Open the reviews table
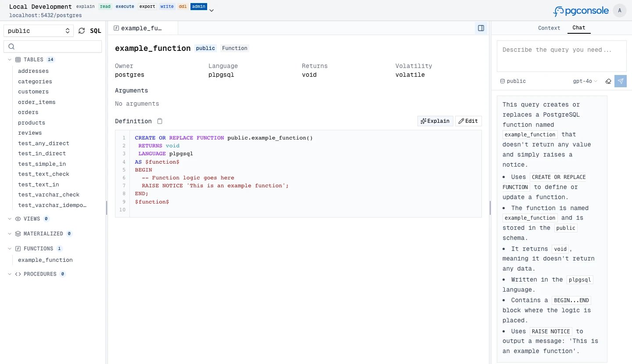The width and height of the screenshot is (632, 364). pyautogui.click(x=30, y=133)
